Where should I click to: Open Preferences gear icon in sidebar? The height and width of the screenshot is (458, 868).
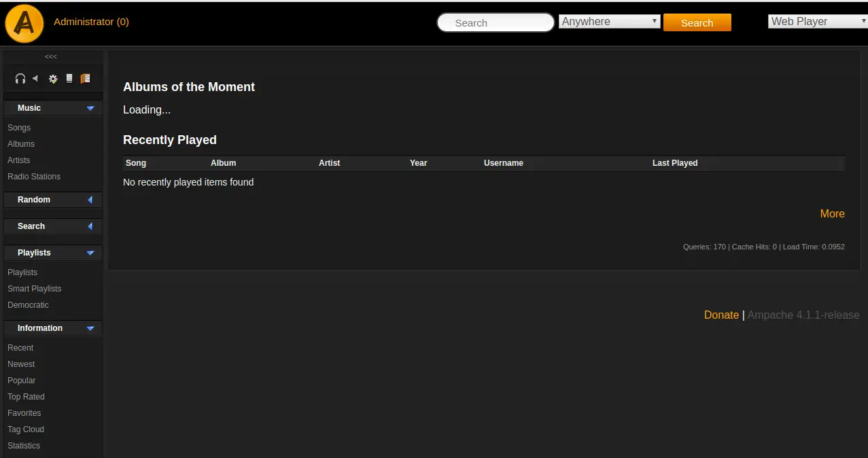click(53, 79)
